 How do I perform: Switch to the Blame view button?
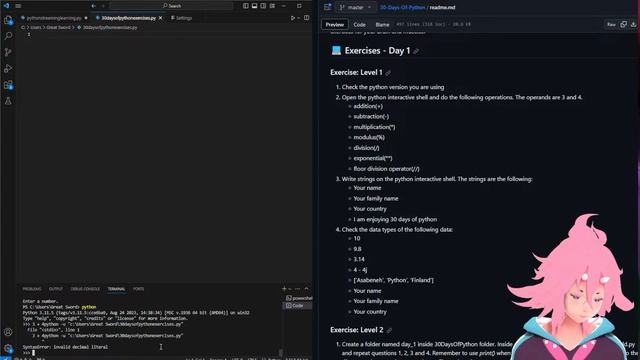point(382,24)
